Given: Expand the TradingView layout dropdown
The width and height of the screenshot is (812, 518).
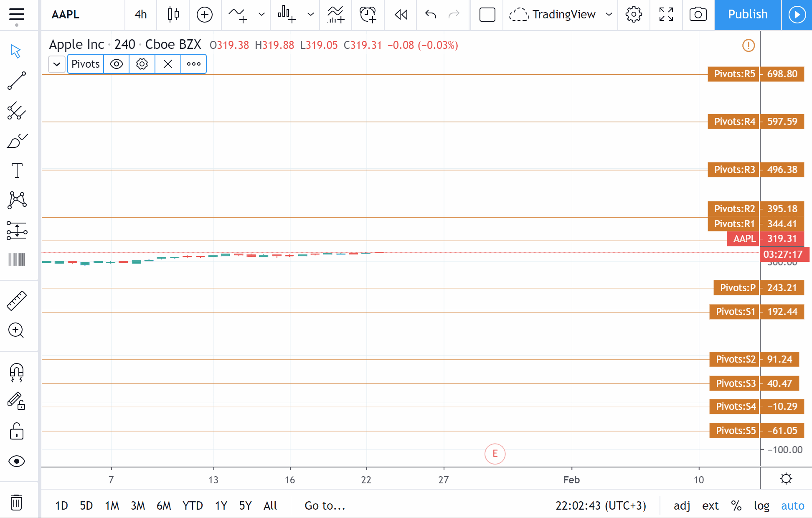Looking at the screenshot, I should pos(609,15).
